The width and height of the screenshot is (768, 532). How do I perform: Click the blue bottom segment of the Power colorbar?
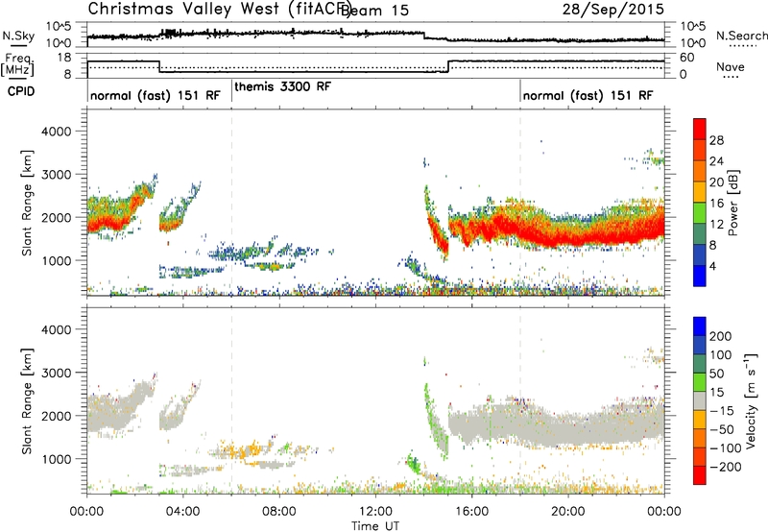700,276
